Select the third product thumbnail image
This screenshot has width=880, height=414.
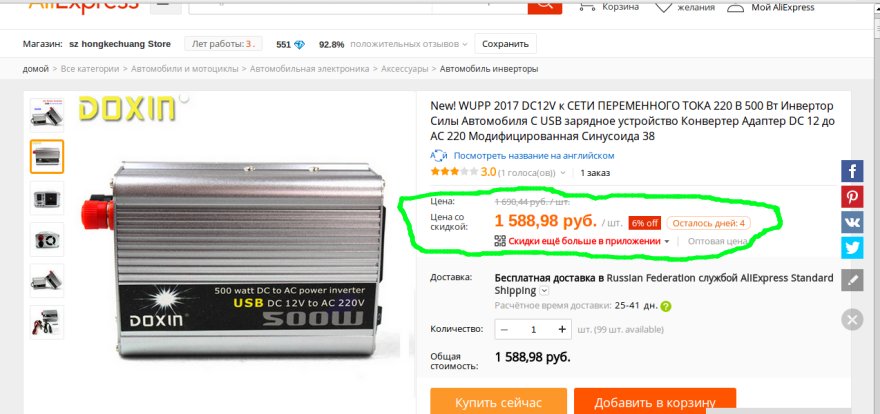(x=47, y=198)
